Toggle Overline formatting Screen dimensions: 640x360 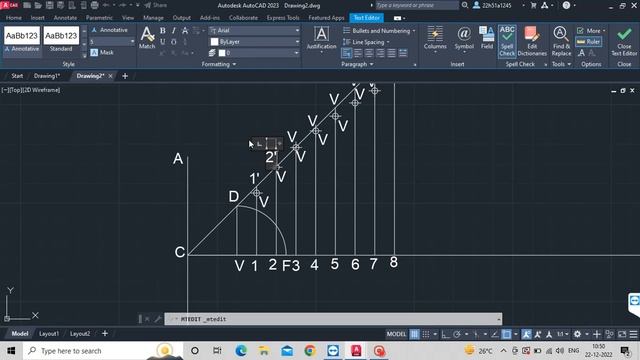point(173,42)
